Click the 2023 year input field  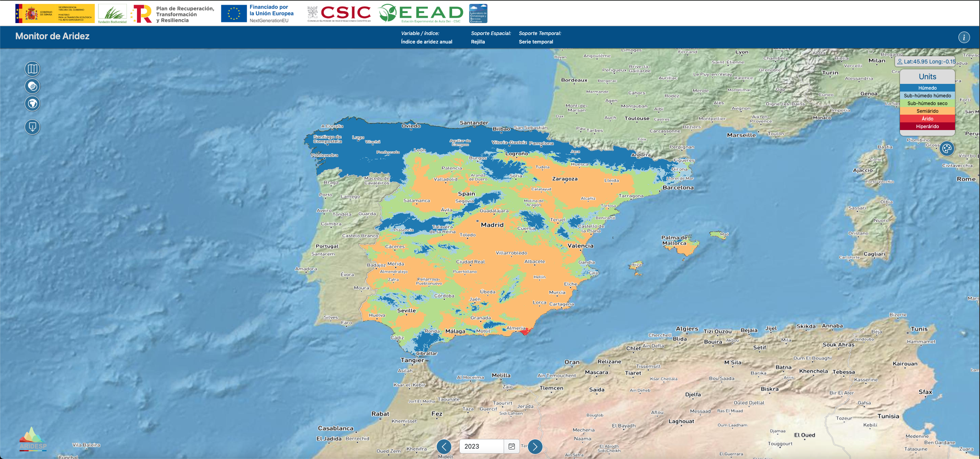click(482, 446)
